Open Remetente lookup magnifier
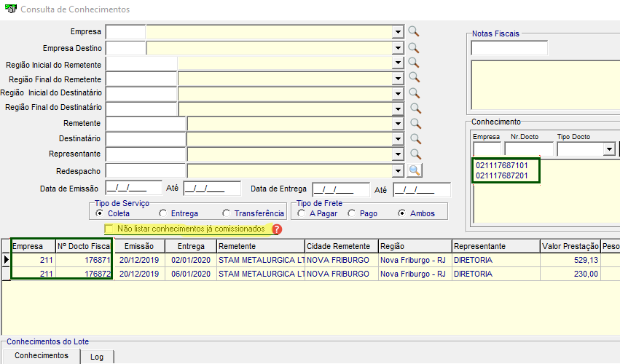 coord(415,124)
